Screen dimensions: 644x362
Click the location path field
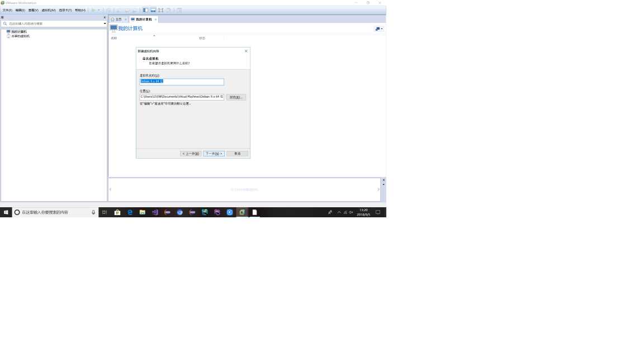[x=182, y=97]
